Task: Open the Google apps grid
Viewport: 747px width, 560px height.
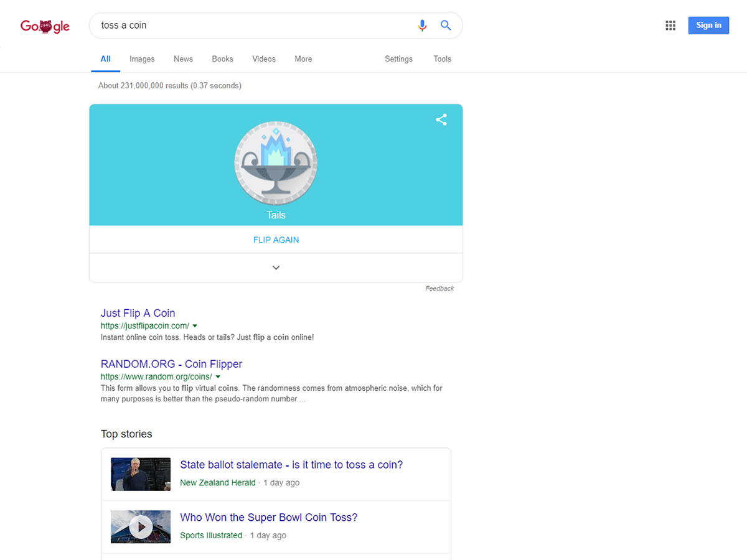Action: (670, 26)
